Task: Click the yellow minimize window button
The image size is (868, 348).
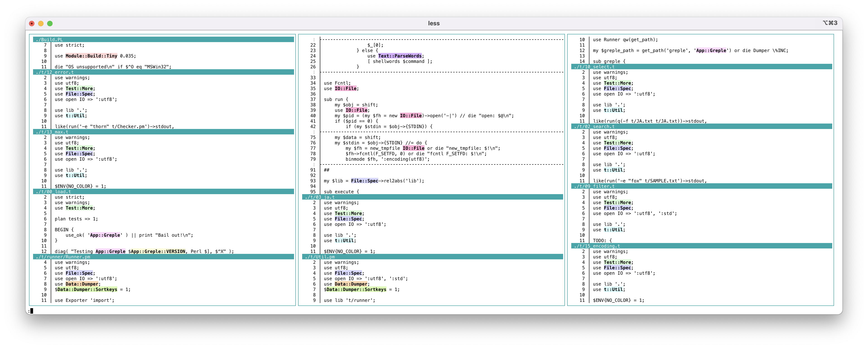Action: [x=41, y=24]
